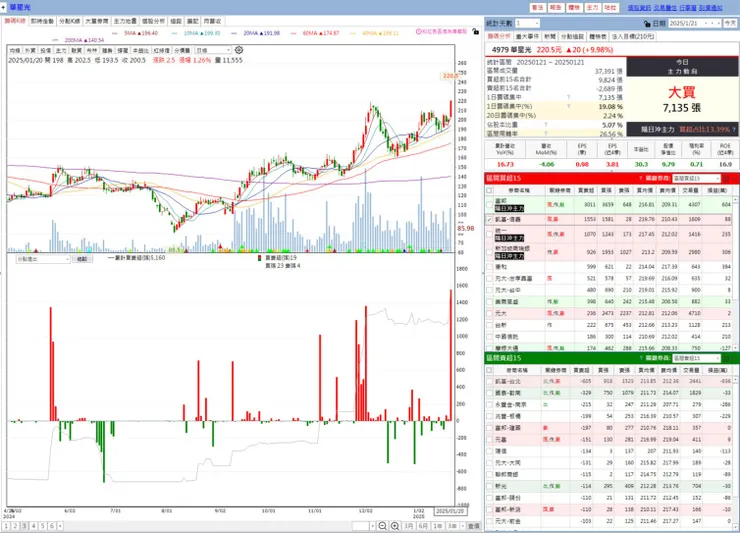Viewport: 740px width, 533px height.
Task: Click the first small icon after the 區間買超15 dropdown
Action: tap(726, 178)
